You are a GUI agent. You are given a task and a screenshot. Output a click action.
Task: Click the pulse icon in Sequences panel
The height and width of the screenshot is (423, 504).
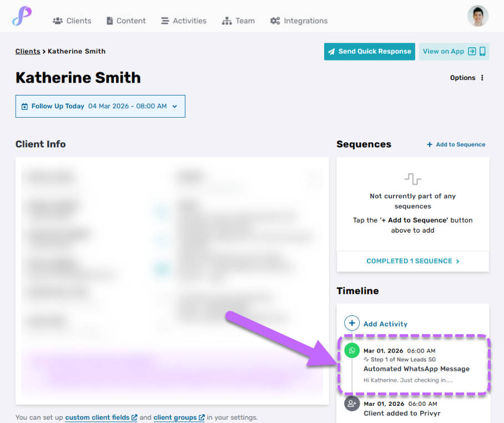[x=412, y=179]
